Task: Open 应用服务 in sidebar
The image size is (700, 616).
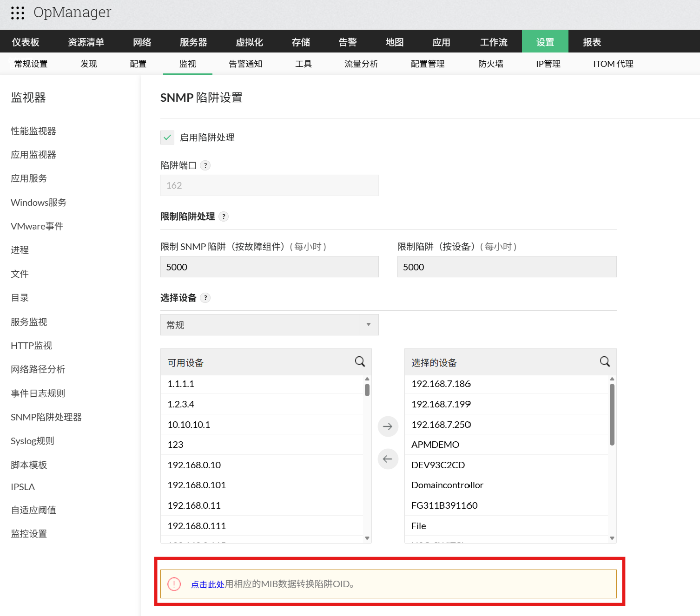Action: [29, 178]
